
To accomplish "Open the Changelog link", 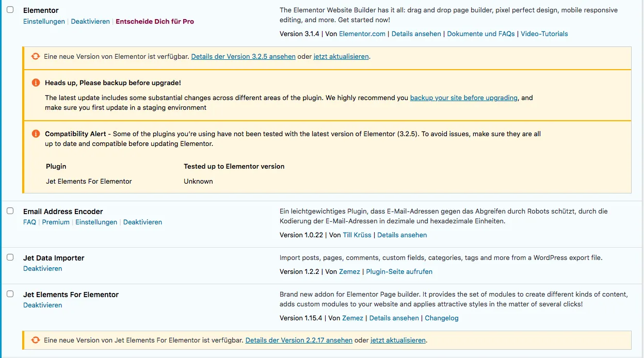I will [x=442, y=318].
